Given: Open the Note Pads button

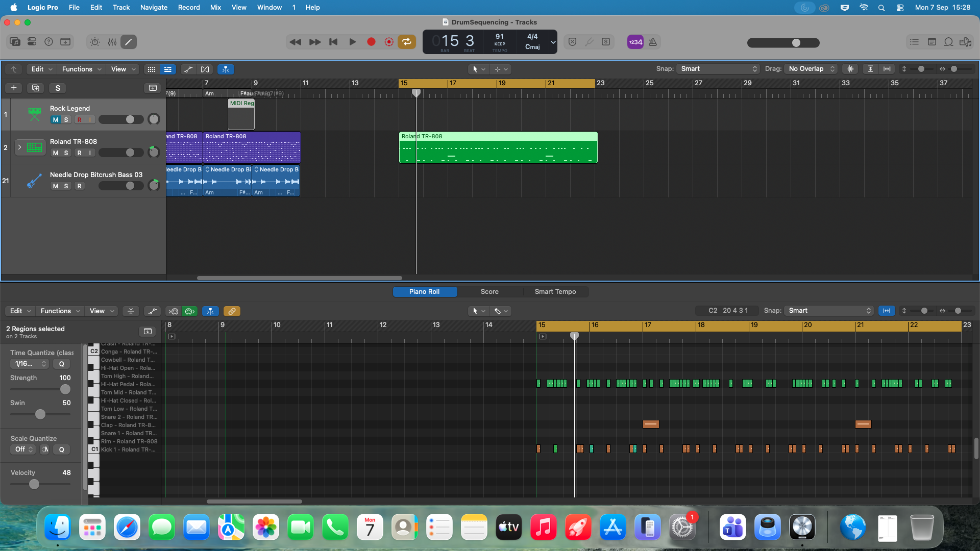Looking at the screenshot, I should point(932,42).
